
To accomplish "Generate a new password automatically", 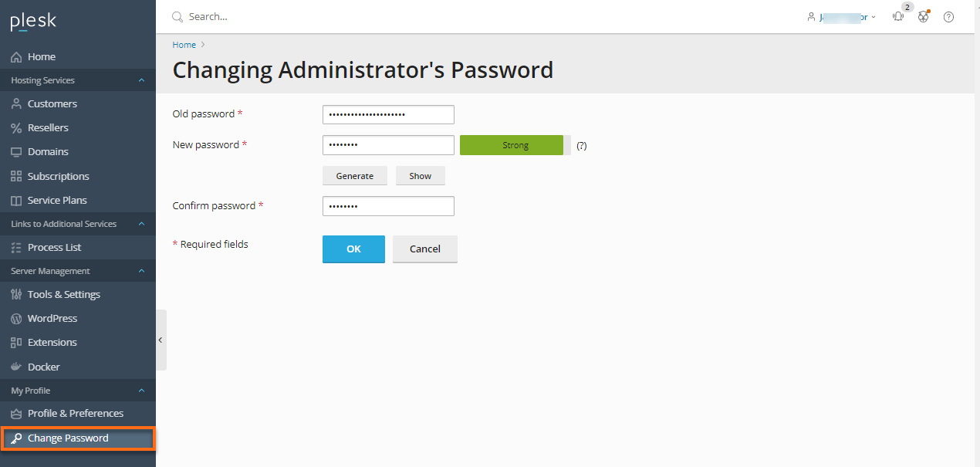I will 354,175.
